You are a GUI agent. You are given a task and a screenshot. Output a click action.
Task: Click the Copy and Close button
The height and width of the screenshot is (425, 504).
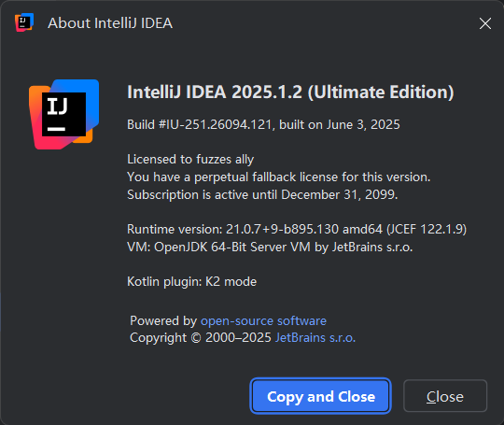click(x=320, y=396)
